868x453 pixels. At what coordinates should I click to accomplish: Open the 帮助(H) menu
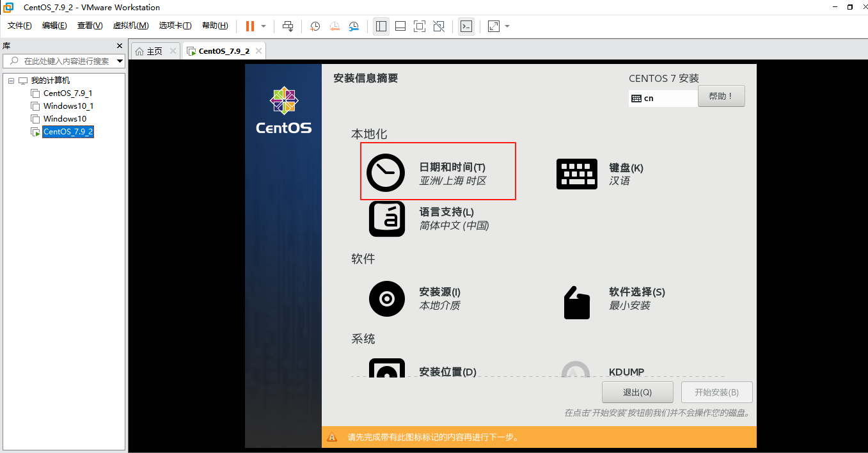(x=215, y=26)
